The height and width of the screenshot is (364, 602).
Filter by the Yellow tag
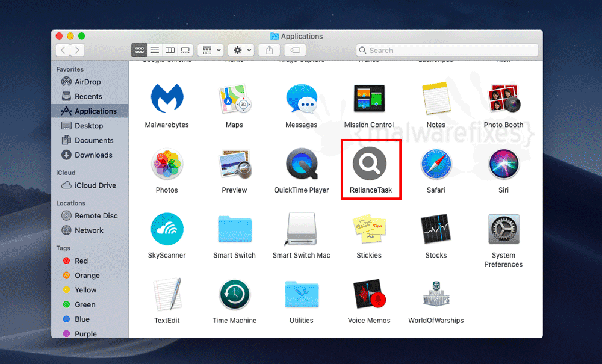tap(90, 290)
